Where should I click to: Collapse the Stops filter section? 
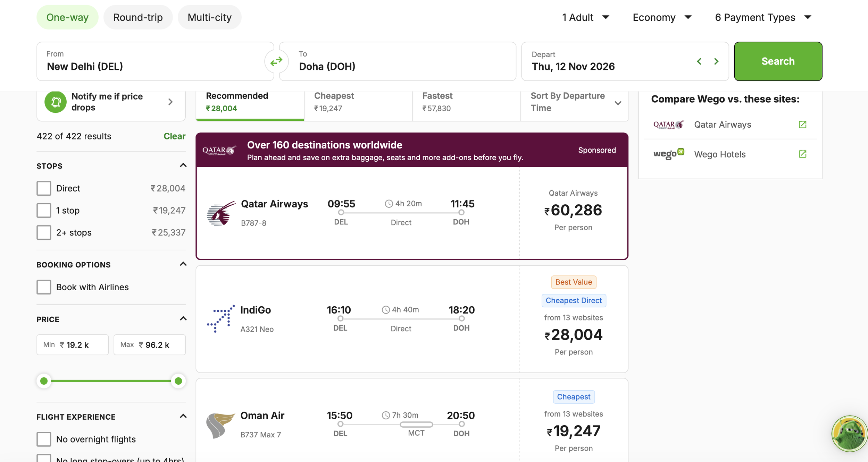coord(183,165)
